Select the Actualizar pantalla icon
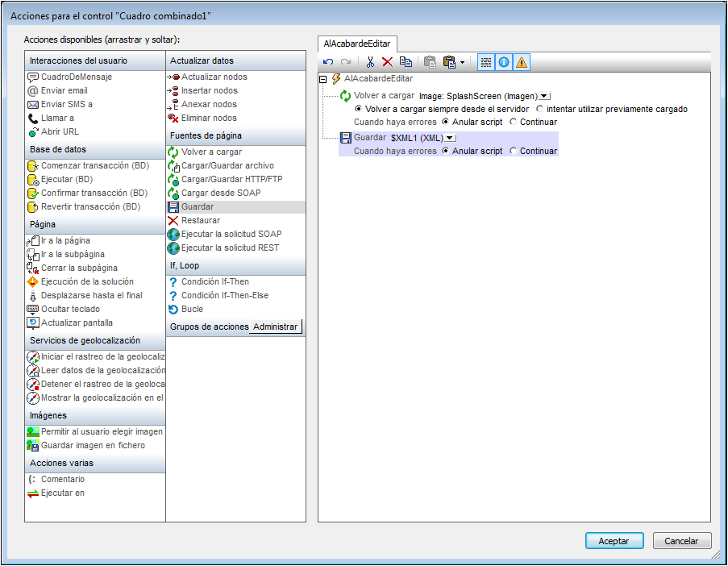 [x=33, y=323]
